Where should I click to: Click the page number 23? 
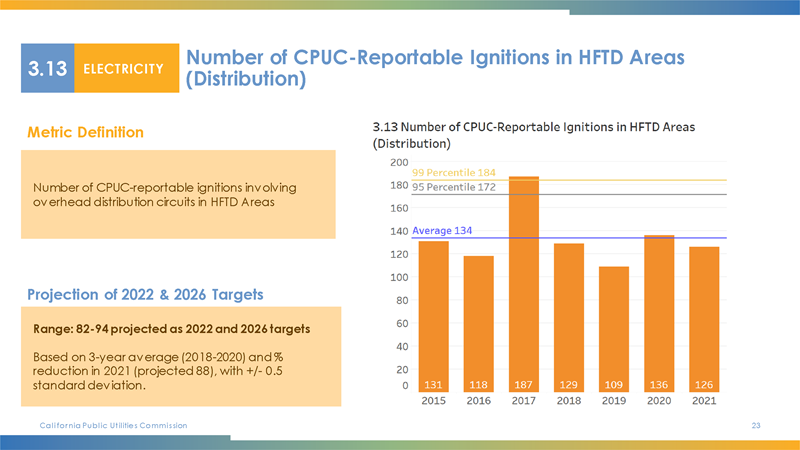[756, 426]
